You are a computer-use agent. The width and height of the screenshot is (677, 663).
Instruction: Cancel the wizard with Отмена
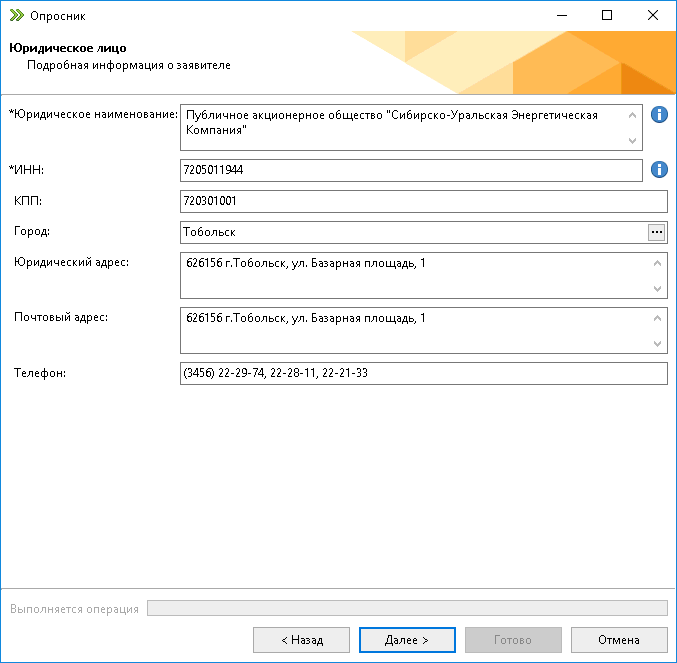coord(618,640)
